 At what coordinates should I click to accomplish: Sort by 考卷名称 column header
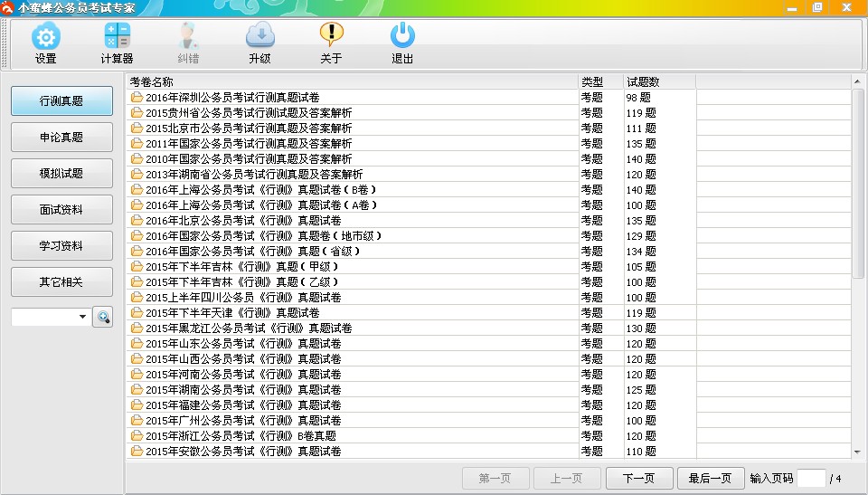(x=353, y=82)
